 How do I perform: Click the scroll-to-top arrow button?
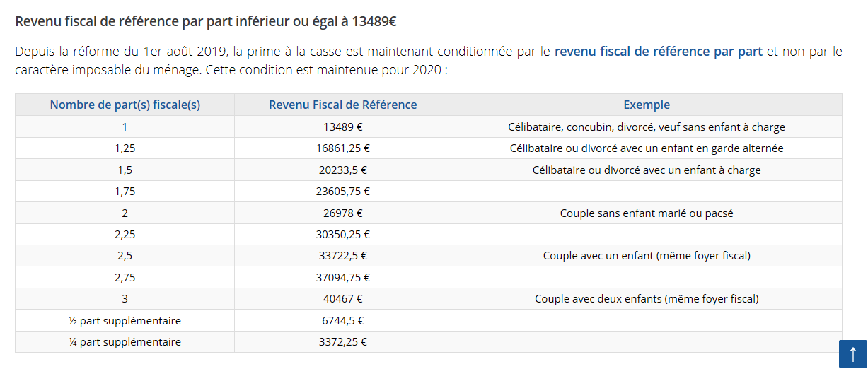[x=852, y=354]
